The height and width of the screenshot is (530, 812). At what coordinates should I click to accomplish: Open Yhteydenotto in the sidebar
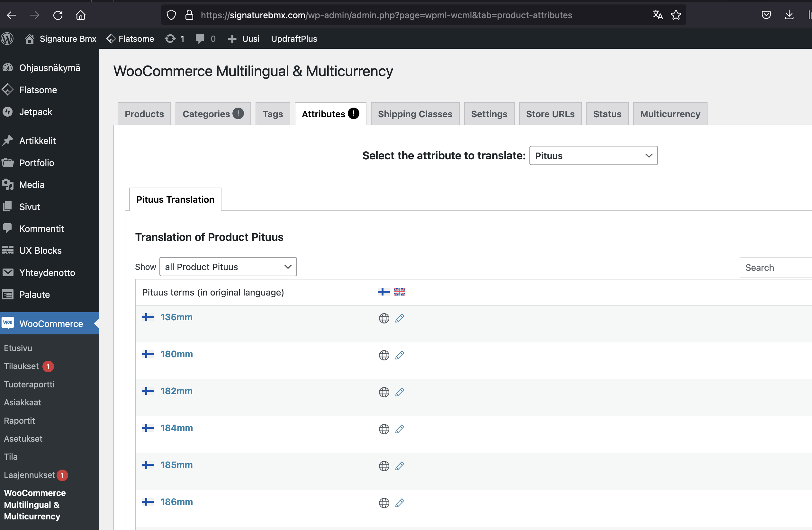coord(50,273)
